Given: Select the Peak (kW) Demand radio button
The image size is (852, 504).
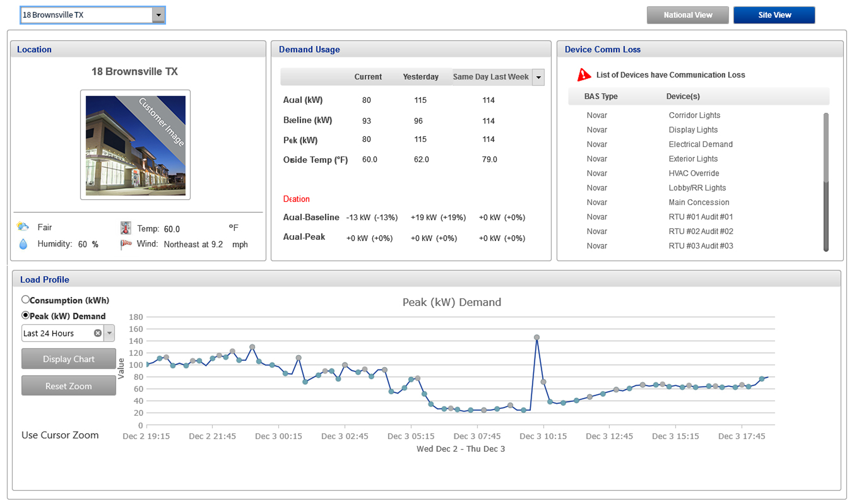Looking at the screenshot, I should (x=25, y=315).
